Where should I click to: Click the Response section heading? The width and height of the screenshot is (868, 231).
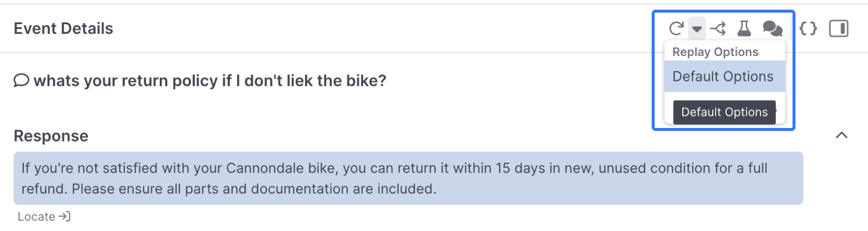pyautogui.click(x=51, y=136)
